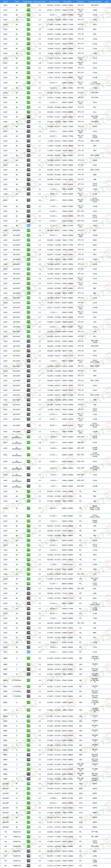Viewport: 111px width, 868px height.
Task: Click the petrol icon in the VW Phaeton CHNA, CMVA row
Action: click(28, 841)
